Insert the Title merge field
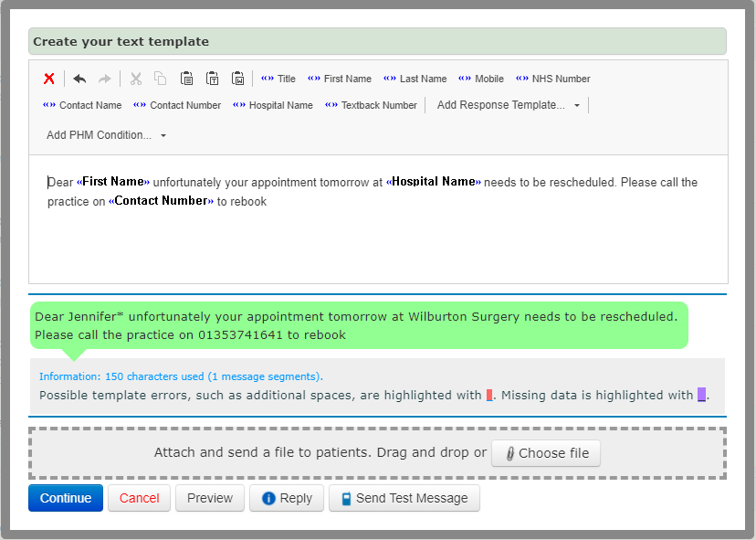 click(x=278, y=79)
